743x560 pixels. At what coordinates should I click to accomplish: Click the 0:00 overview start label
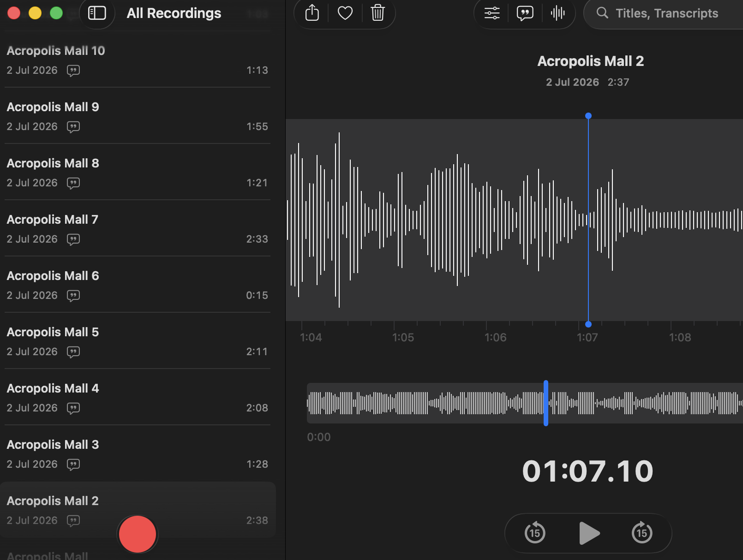(x=319, y=437)
